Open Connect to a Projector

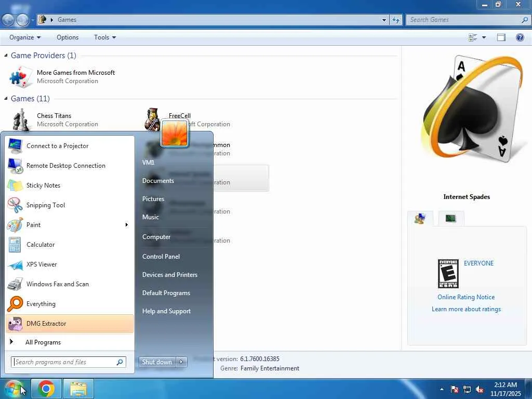coord(70,146)
